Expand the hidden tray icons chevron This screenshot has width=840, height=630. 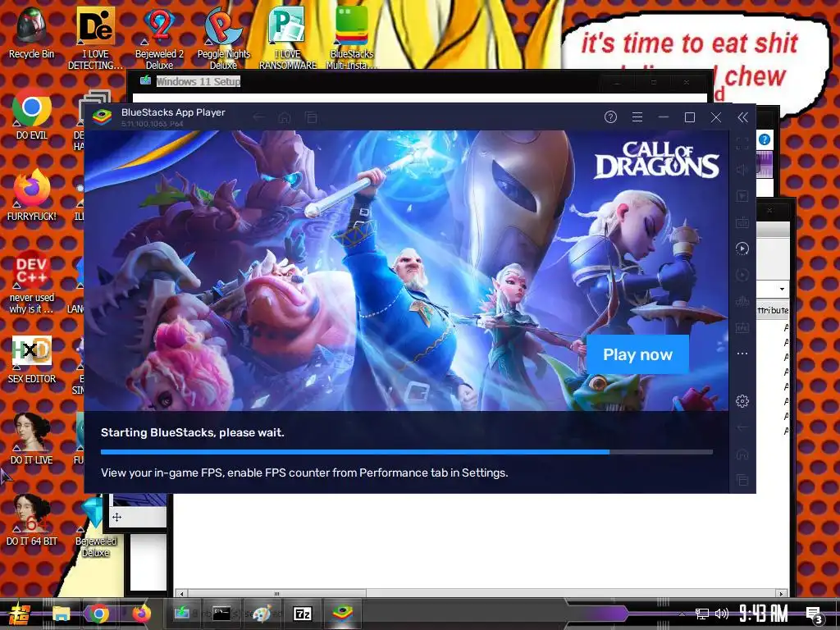click(682, 614)
